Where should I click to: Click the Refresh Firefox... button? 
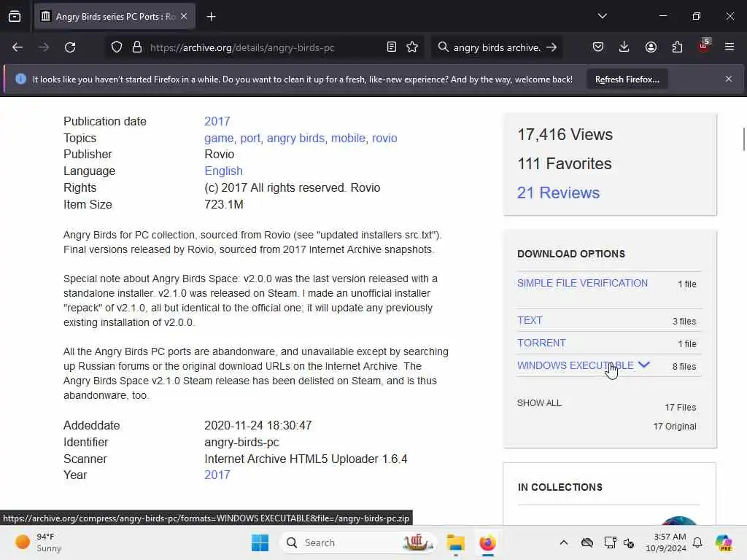(x=627, y=79)
